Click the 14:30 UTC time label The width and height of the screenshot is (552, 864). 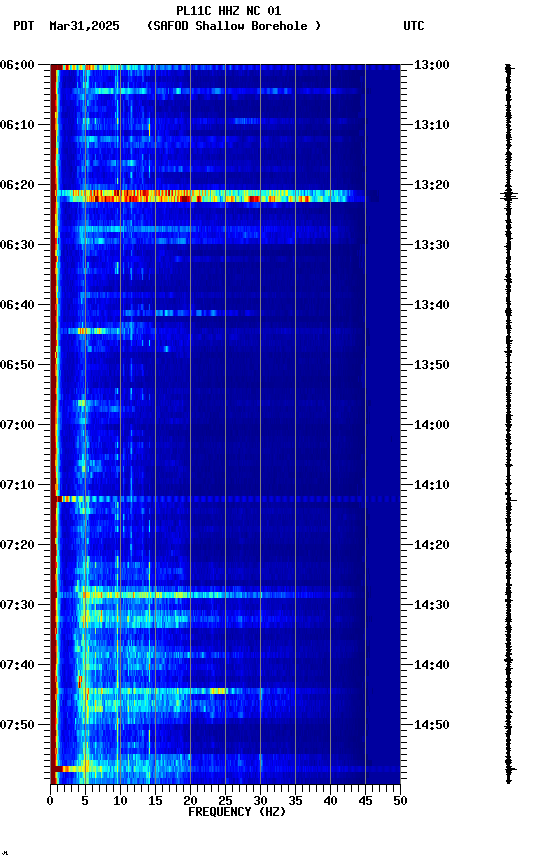coord(432,605)
